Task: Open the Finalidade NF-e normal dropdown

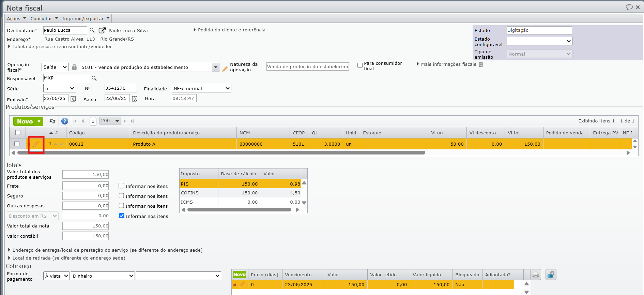Action: 201,88
